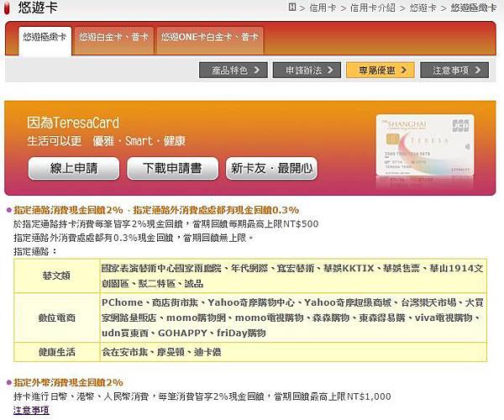504x420 pixels.
Task: Go to the 專屬優惠 section
Action: [x=381, y=70]
